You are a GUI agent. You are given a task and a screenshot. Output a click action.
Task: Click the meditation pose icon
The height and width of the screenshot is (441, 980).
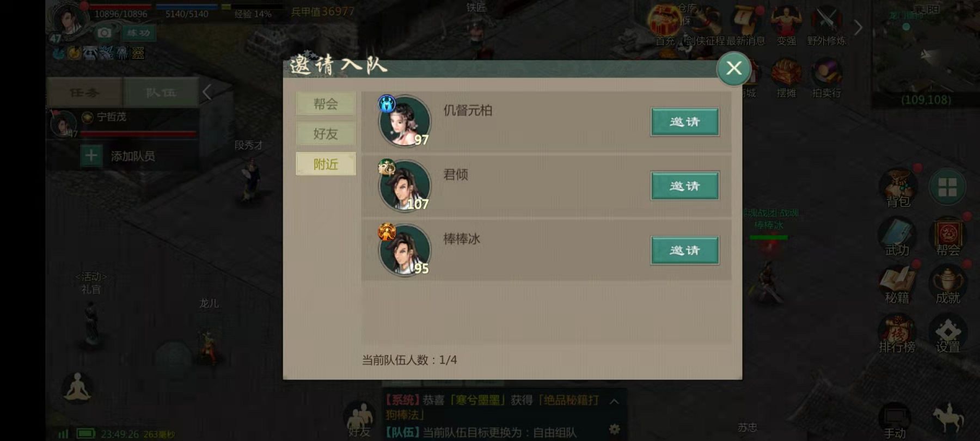tap(77, 387)
